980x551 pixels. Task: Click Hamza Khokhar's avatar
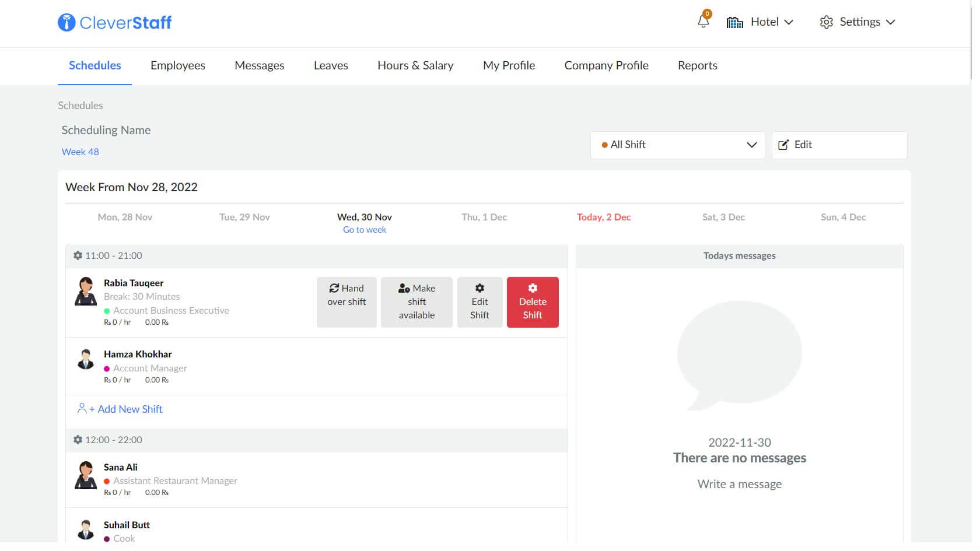86,360
